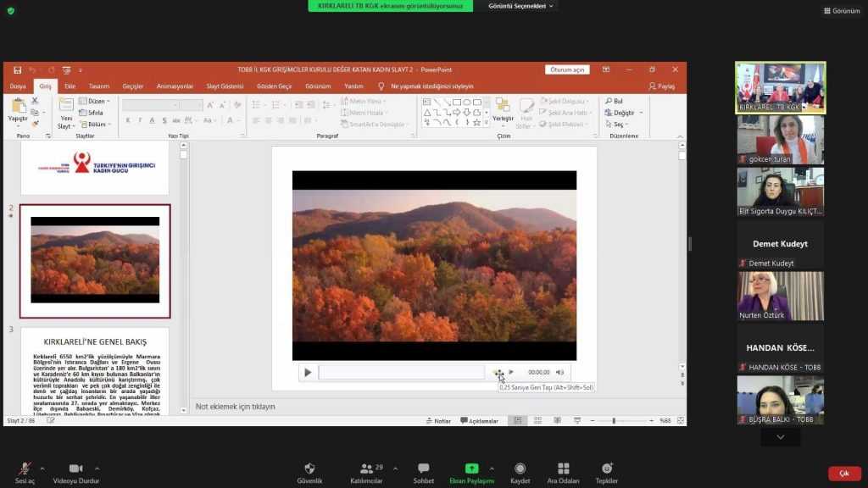Switch to the Tasarım ribbon tab
The height and width of the screenshot is (488, 868).
99,86
